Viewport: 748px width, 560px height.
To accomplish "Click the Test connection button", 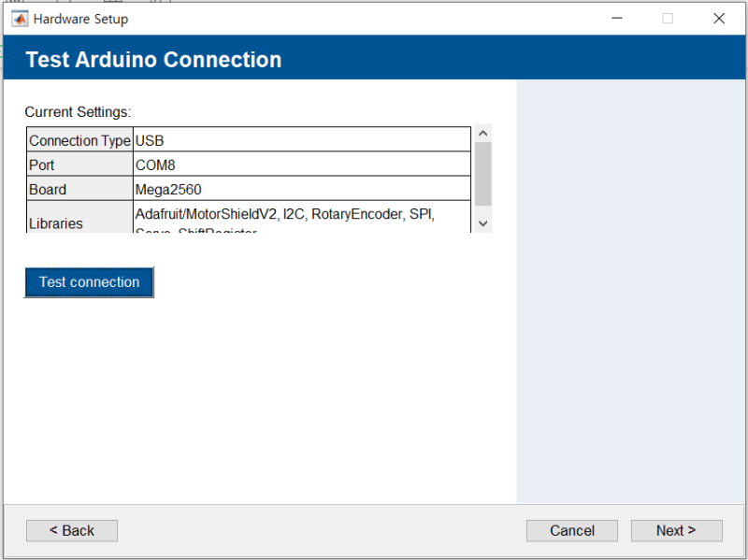I will (89, 282).
